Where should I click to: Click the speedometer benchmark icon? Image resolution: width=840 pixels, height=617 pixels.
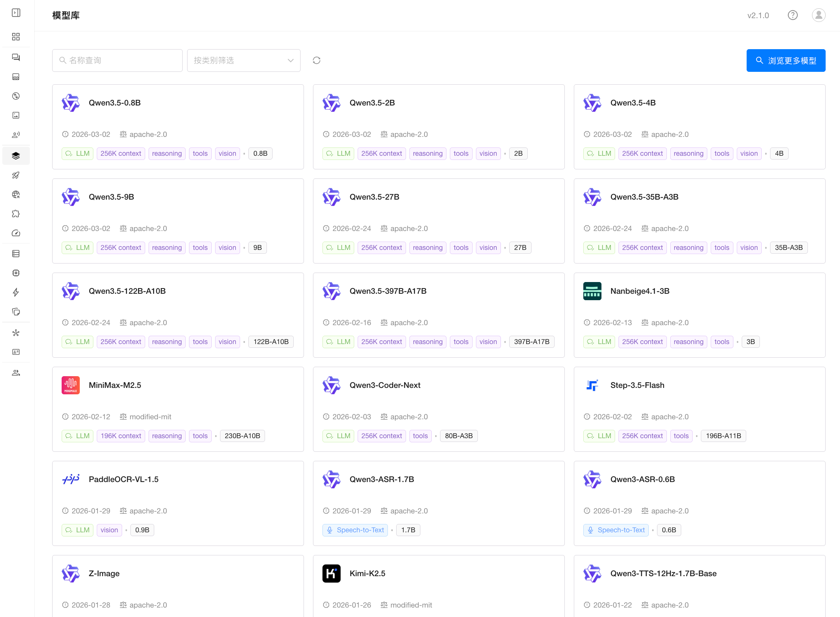tap(16, 233)
